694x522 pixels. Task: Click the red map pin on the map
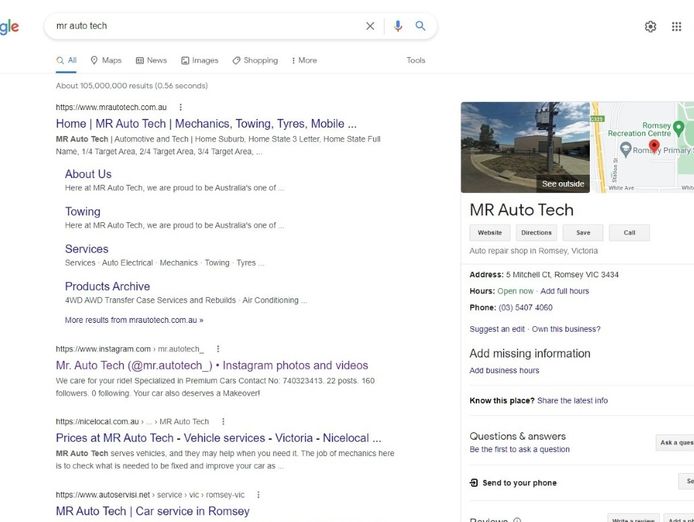point(654,146)
